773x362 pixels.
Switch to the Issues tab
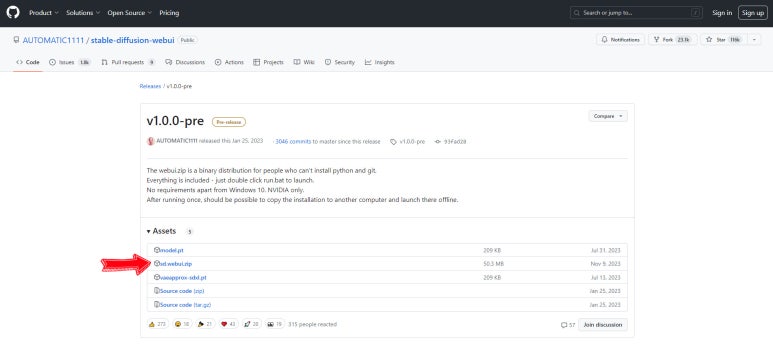click(70, 62)
